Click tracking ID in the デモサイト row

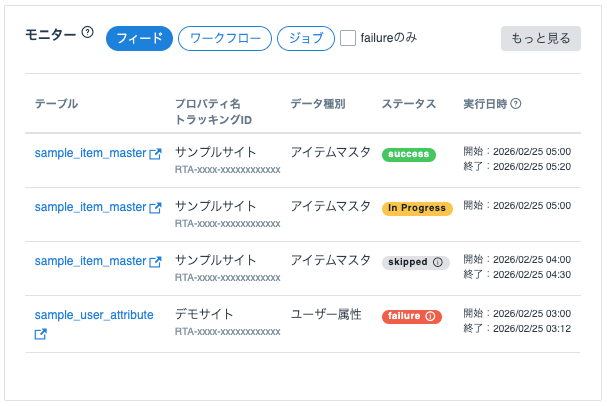(228, 332)
